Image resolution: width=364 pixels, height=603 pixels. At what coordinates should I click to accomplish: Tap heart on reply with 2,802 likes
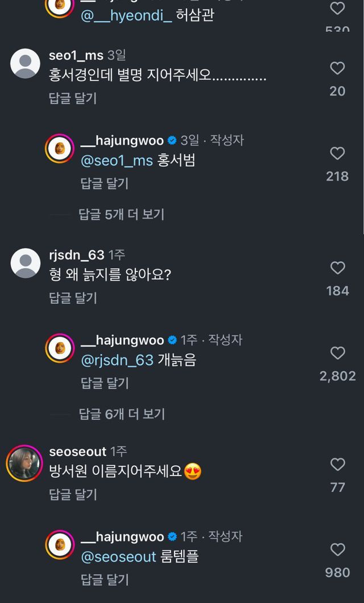[337, 353]
